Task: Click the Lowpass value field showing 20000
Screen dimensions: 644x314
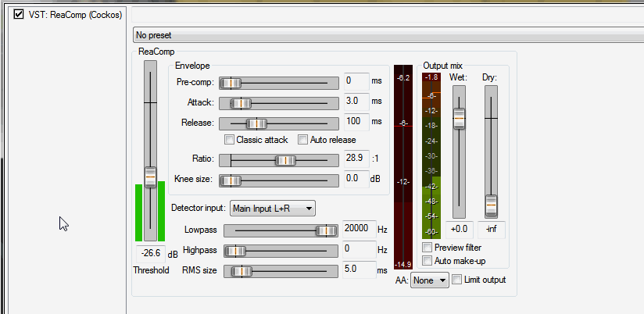Action: click(360, 229)
